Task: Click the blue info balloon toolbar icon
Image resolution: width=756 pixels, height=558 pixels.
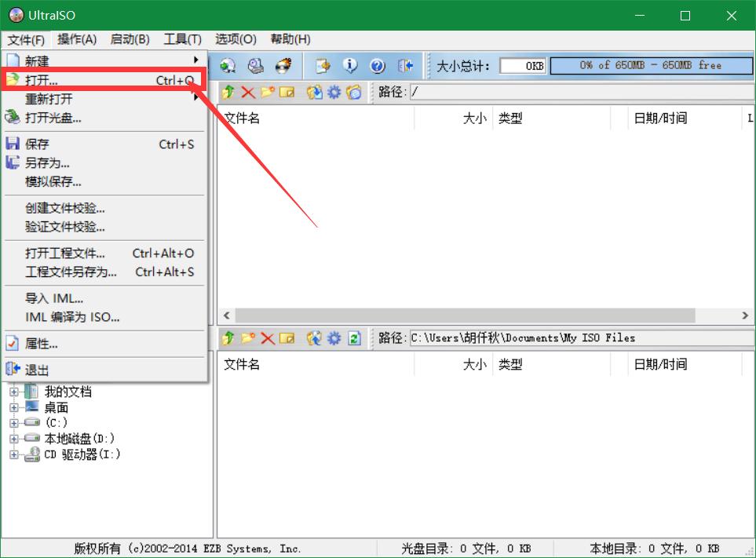Action: point(351,66)
